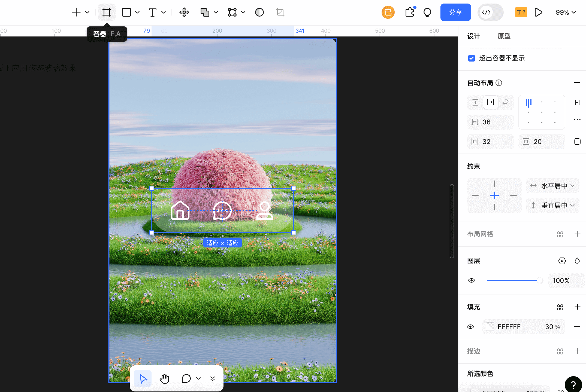Click the 分享 share button
This screenshot has width=586, height=392.
[x=455, y=12]
